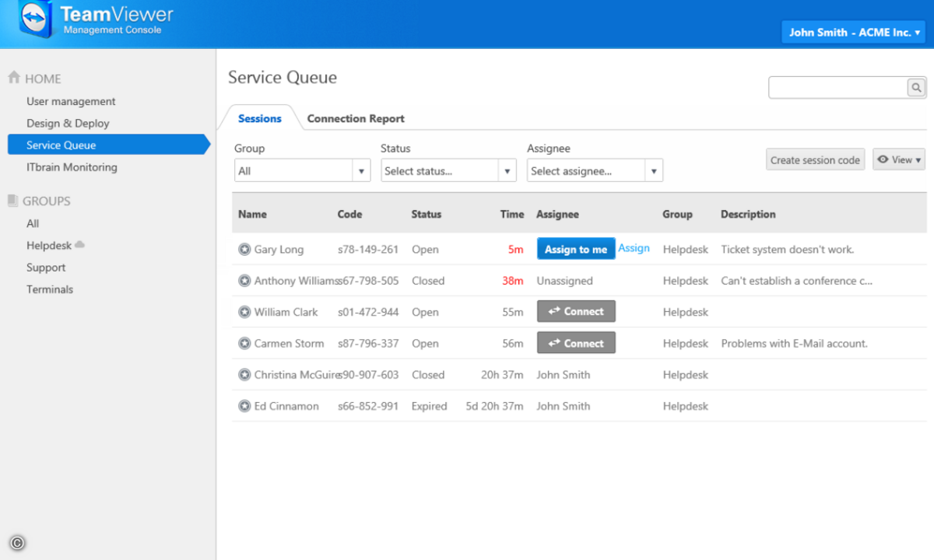Click the session icon next to Christina McGuire
Viewport: 934px width, 560px height.
point(244,375)
